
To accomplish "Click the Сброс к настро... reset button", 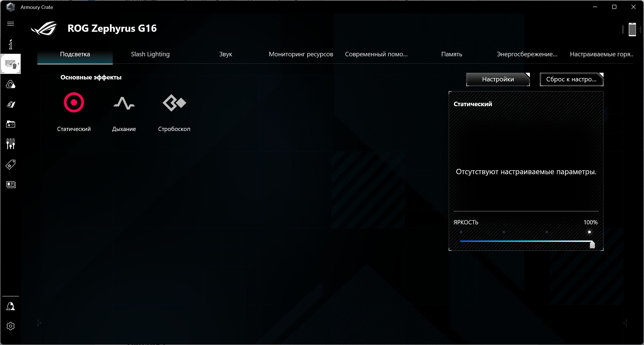I will point(571,79).
